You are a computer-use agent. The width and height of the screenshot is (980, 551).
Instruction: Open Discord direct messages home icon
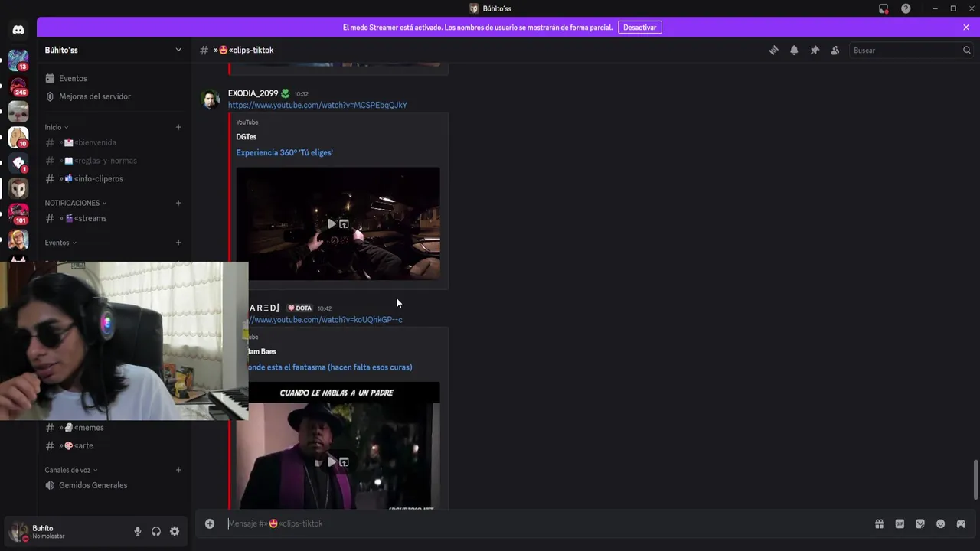coord(18,31)
